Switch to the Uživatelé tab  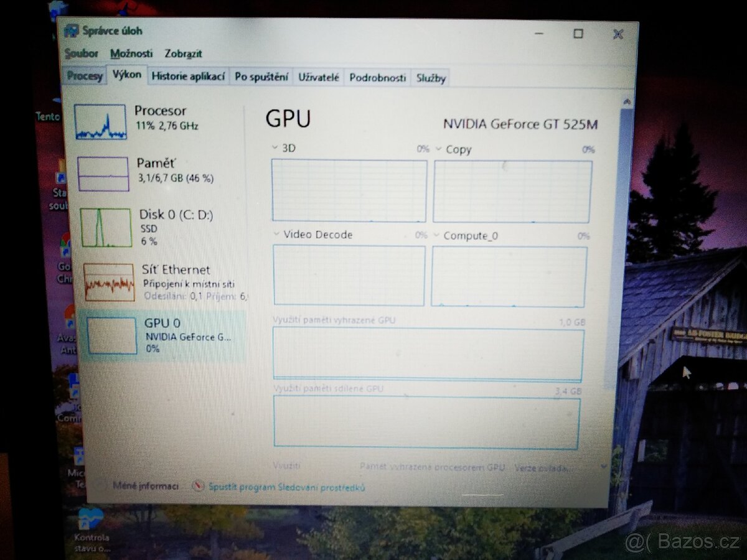[319, 77]
